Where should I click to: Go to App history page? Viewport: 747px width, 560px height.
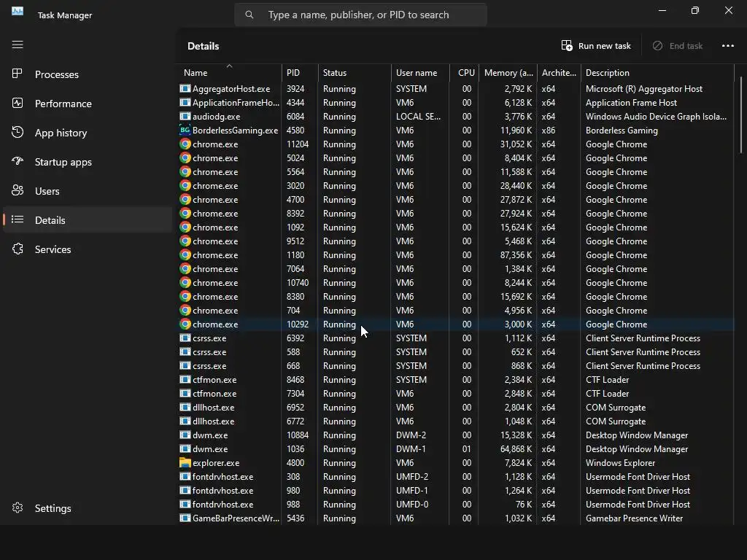(x=88, y=133)
